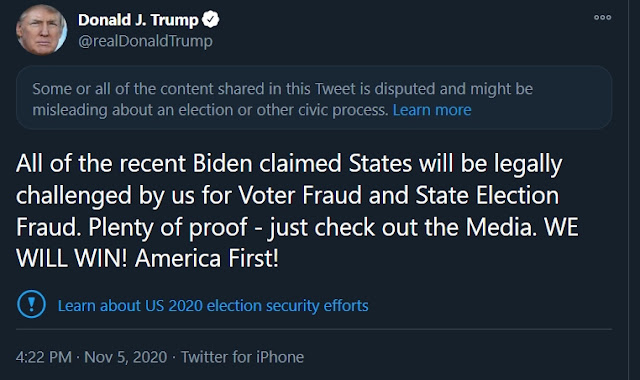Click the "Nov 5, 2020" date
This screenshot has height=380, width=640.
click(x=126, y=357)
